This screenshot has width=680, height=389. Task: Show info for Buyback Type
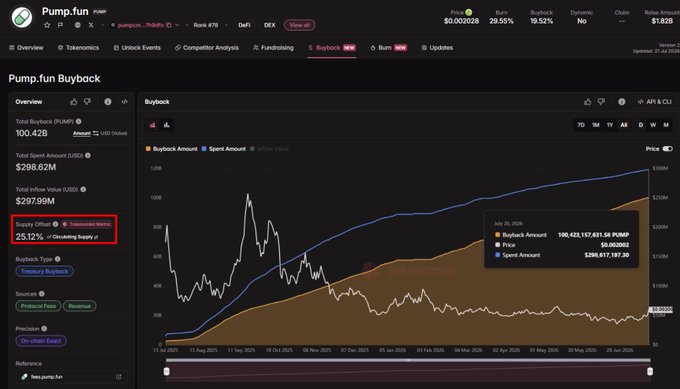58,259
